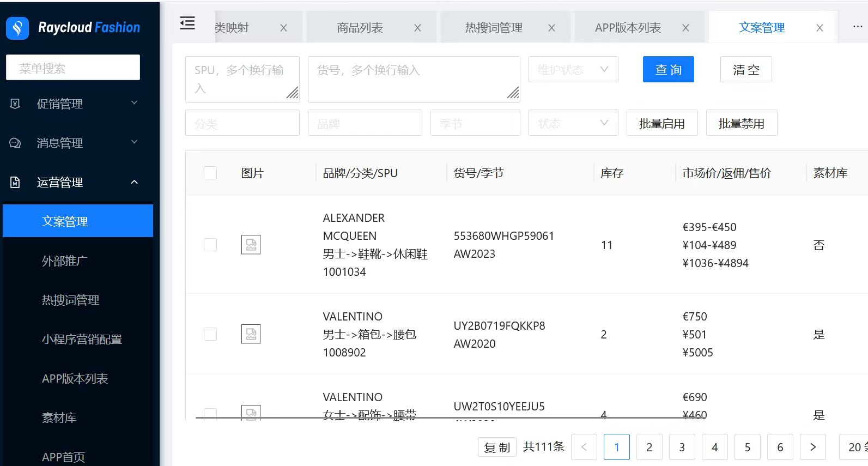Image resolution: width=868 pixels, height=466 pixels.
Task: Go to page 2
Action: tap(650, 447)
